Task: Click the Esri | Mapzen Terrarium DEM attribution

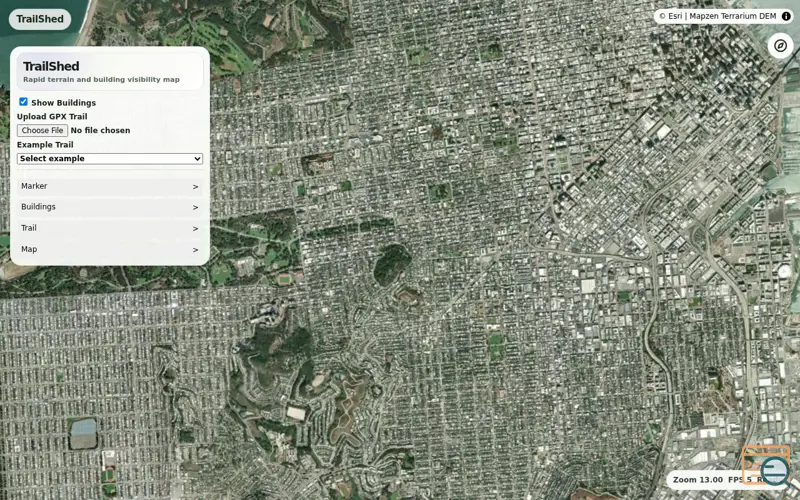Action: pyautogui.click(x=717, y=16)
